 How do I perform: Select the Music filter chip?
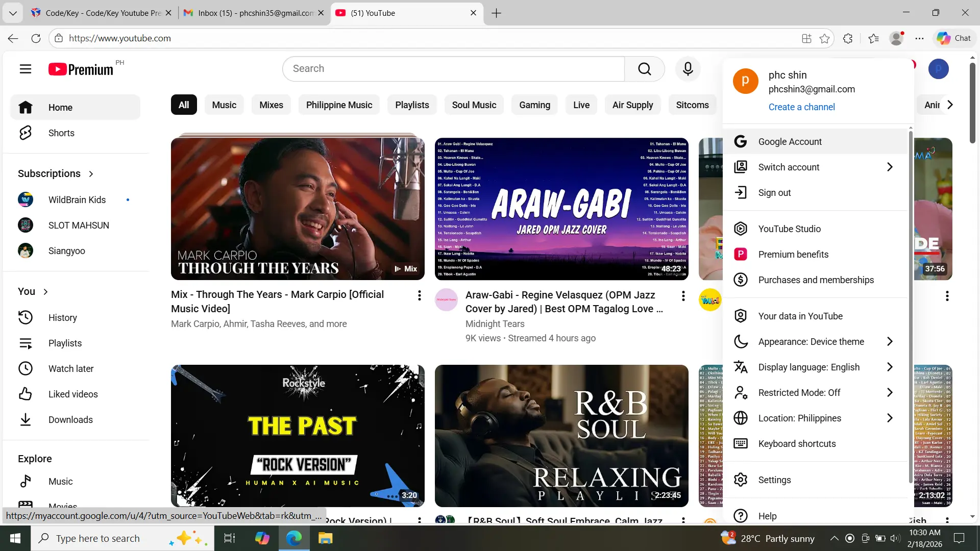[224, 105]
